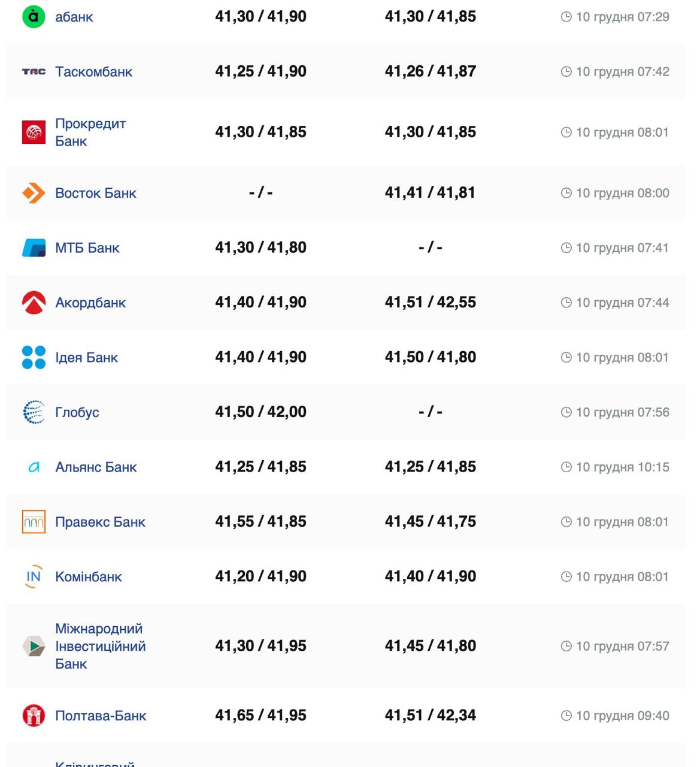Open Міжнародний Інвестиційний Банк link
Image resolution: width=700 pixels, height=767 pixels.
(100, 646)
